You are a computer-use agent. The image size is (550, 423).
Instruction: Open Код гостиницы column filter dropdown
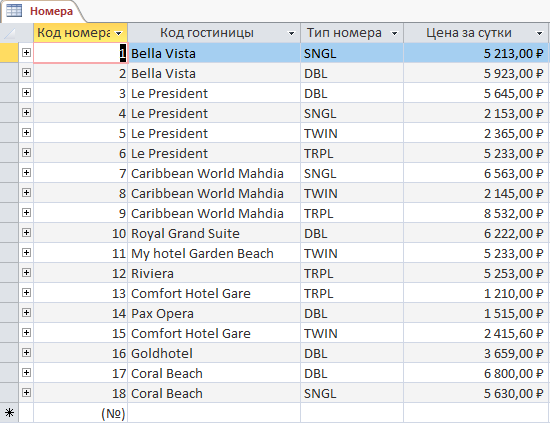point(291,33)
